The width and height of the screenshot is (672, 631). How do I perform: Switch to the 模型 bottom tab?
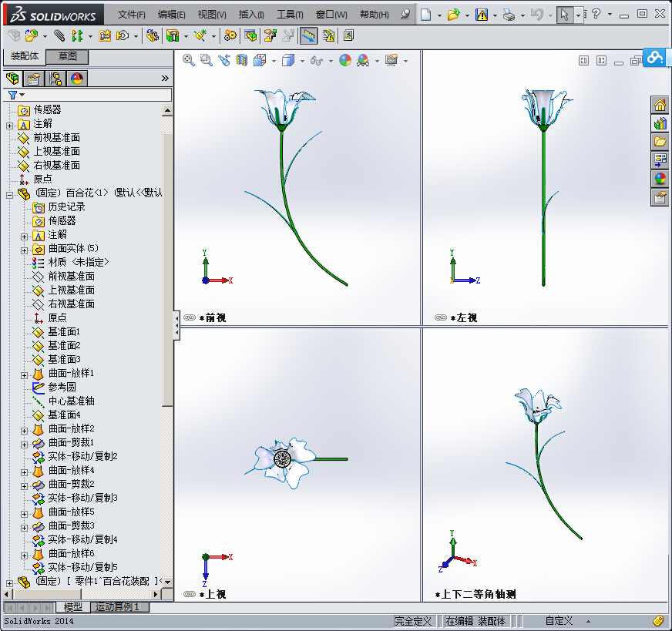pos(73,607)
